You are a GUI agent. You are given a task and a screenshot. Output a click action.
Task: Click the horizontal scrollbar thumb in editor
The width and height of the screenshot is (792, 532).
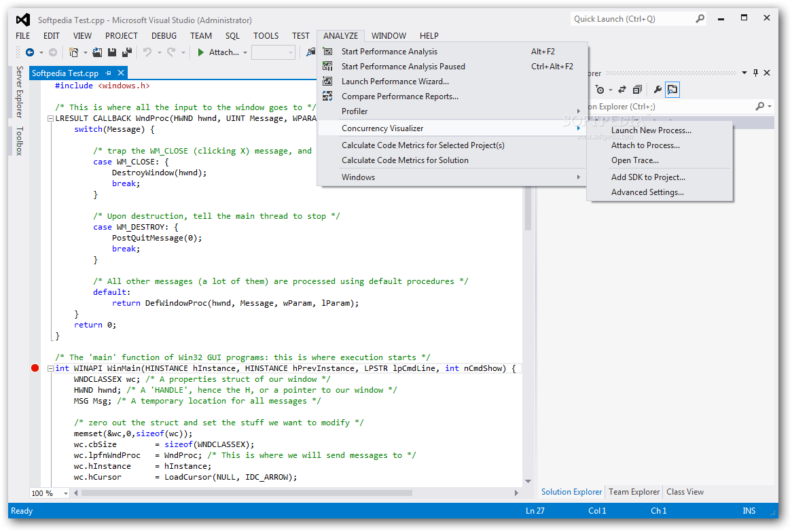click(247, 493)
